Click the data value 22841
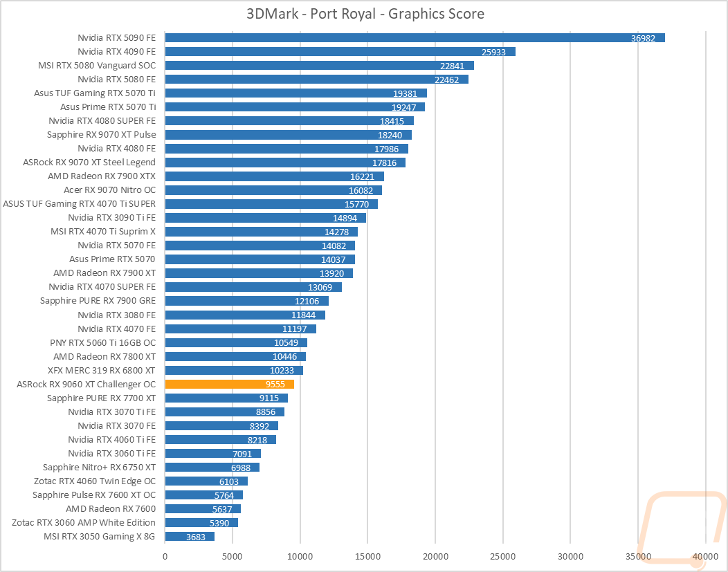The height and width of the screenshot is (572, 728). 452,66
